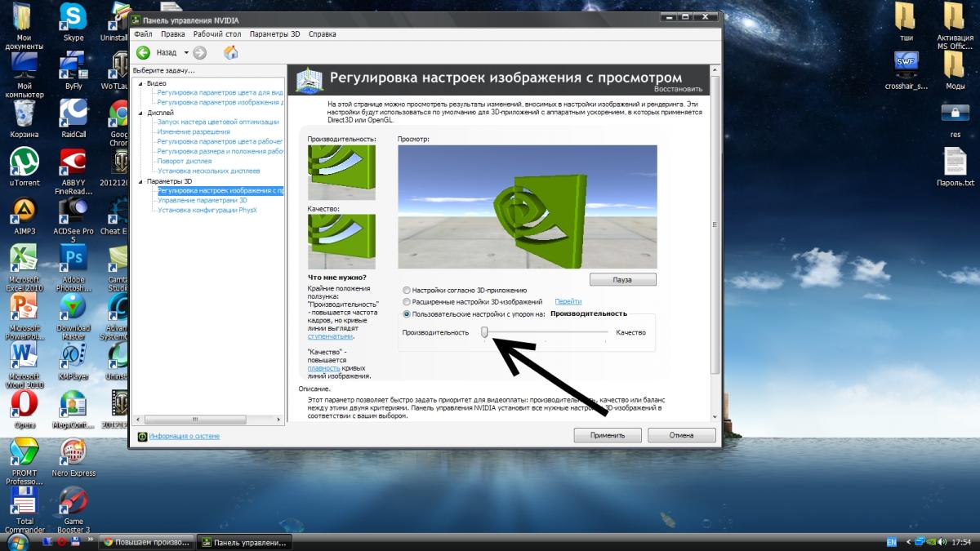Select 'Расширенные настройки 3D-изображений' radio option
This screenshot has width=980, height=551.
click(x=407, y=301)
